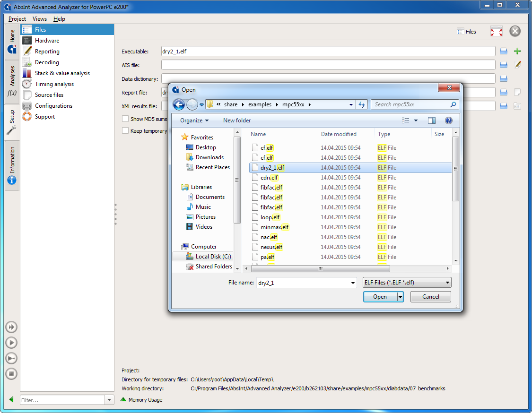Browse for AIS file icon
Image resolution: width=532 pixels, height=413 pixels.
point(504,65)
